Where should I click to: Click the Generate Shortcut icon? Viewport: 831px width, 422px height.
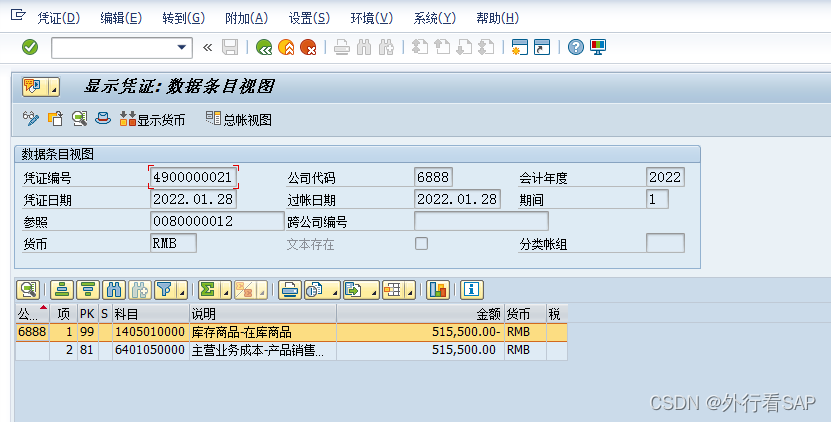pyautogui.click(x=542, y=47)
